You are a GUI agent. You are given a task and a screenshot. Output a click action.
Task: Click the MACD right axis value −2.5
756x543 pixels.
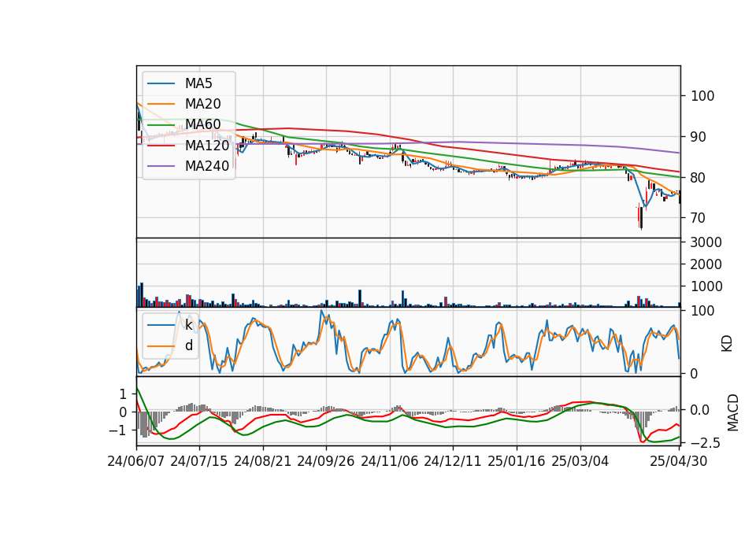click(706, 443)
